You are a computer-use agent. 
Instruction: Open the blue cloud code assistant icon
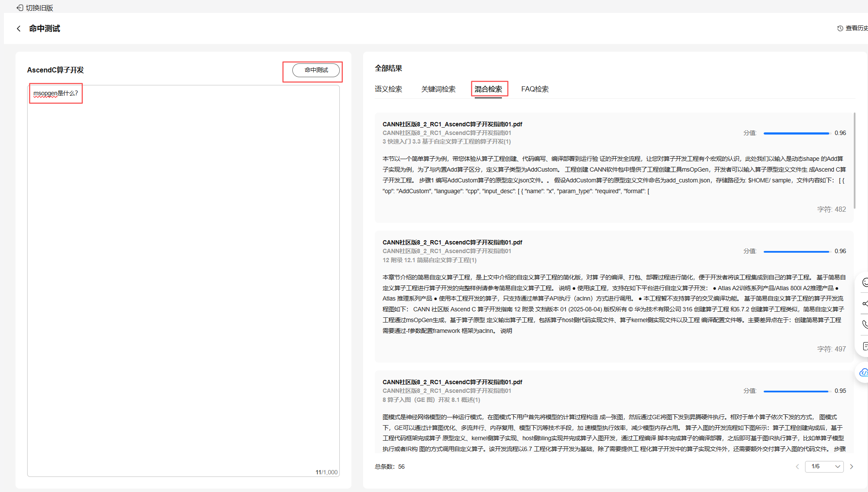tap(863, 373)
